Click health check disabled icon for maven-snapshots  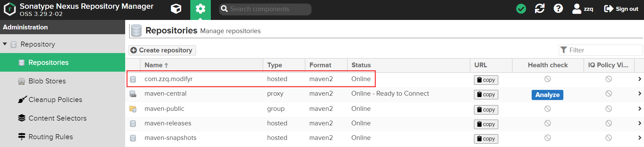(x=548, y=138)
